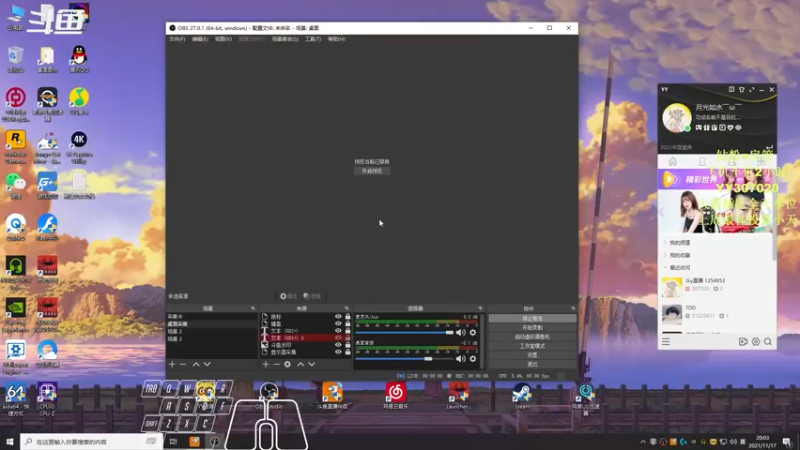Viewport: 800px width, 450px height.
Task: Open the 文件(F) menu in OBS
Action: [177, 39]
